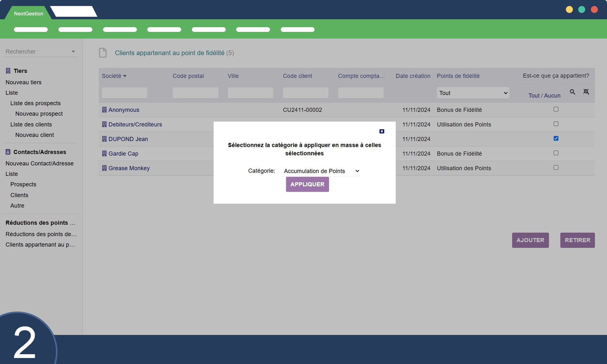Open the Catégorie dropdown in dialog
Image resolution: width=607 pixels, height=364 pixels.
(321, 171)
